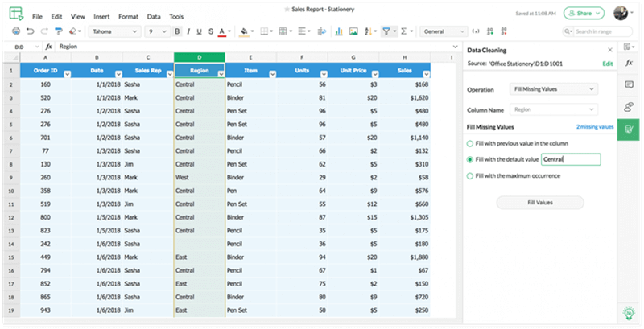644x329 pixels.
Task: Open the Tools menu
Action: (x=176, y=17)
